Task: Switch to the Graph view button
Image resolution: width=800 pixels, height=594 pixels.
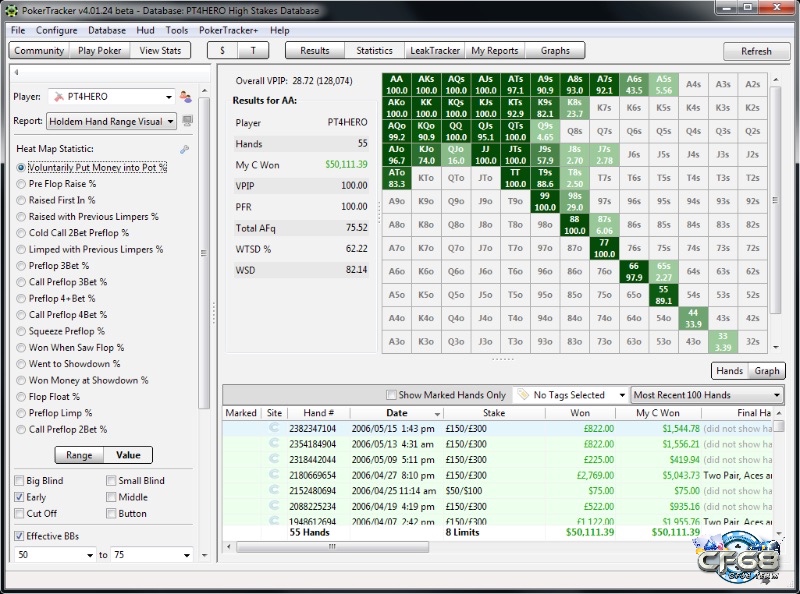Action: [766, 371]
